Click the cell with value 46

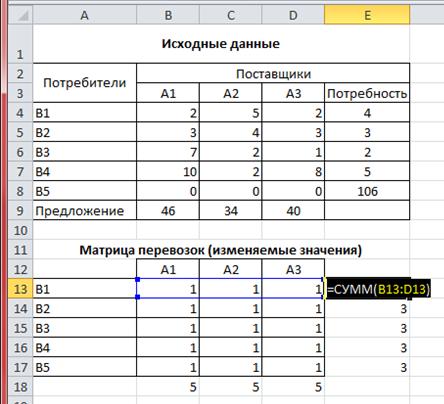click(x=168, y=210)
